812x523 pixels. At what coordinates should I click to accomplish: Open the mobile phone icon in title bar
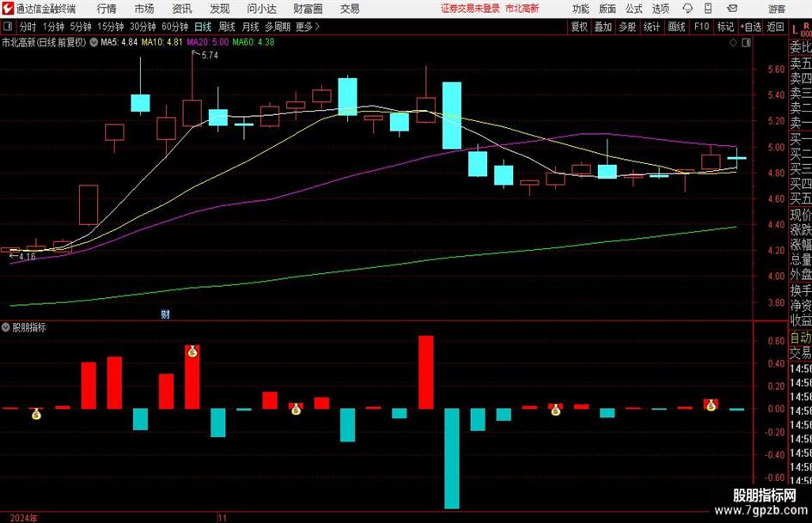click(x=708, y=9)
